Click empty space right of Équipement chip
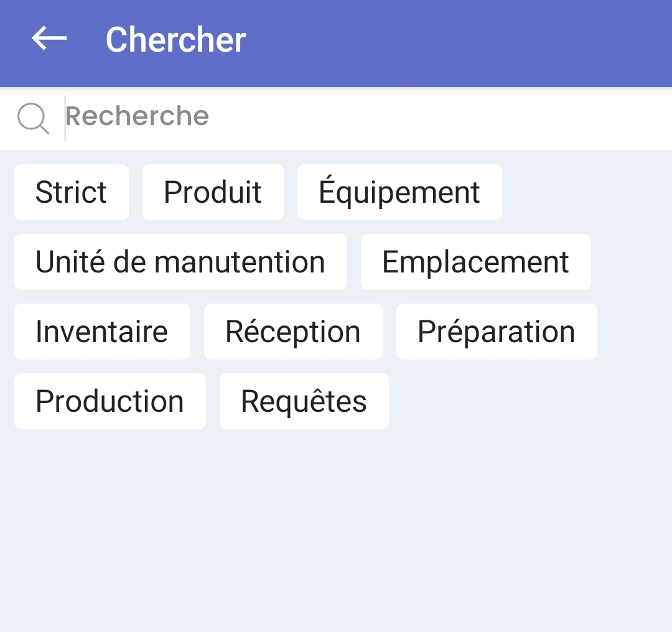Image resolution: width=672 pixels, height=632 pixels. click(585, 192)
